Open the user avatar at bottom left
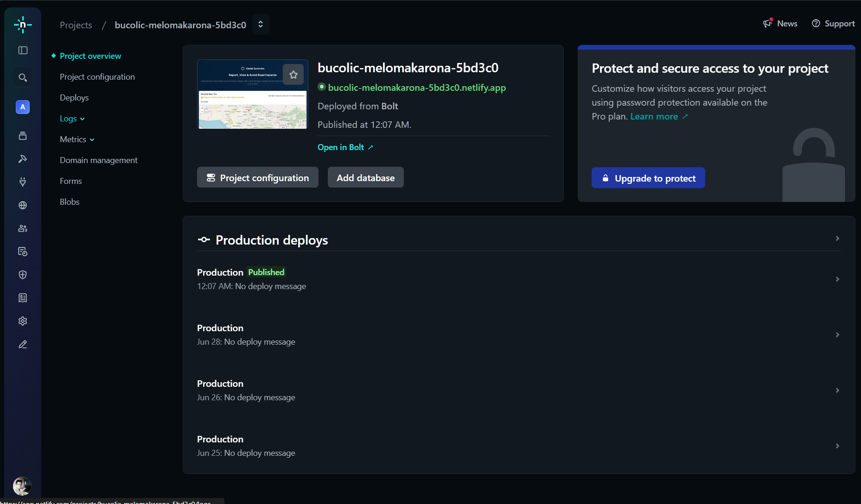Screen dimensions: 861x504 [x=22, y=486]
